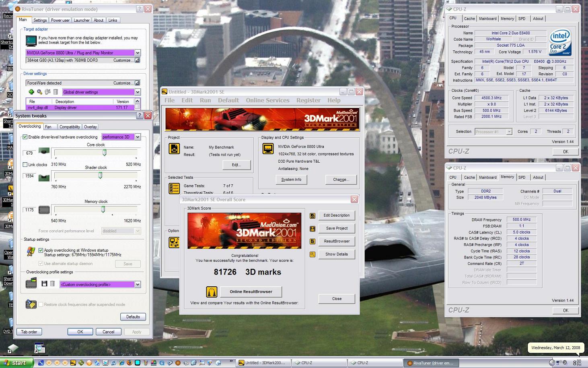Open Online Services menu in 3DMark2001
Viewport: 588px width, 368px height.
[x=267, y=100]
